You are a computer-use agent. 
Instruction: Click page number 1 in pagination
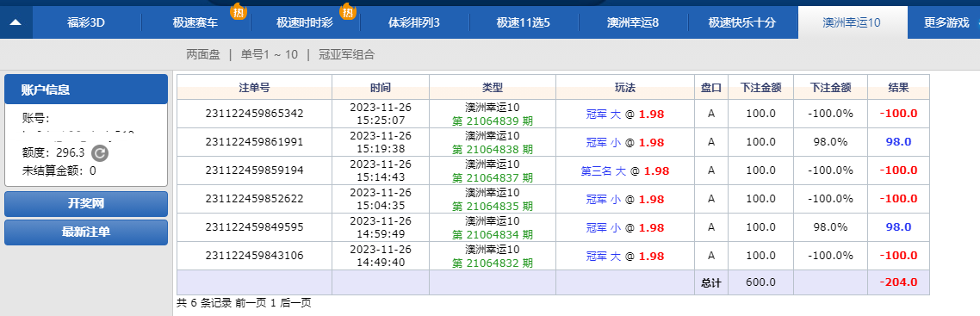[x=273, y=303]
